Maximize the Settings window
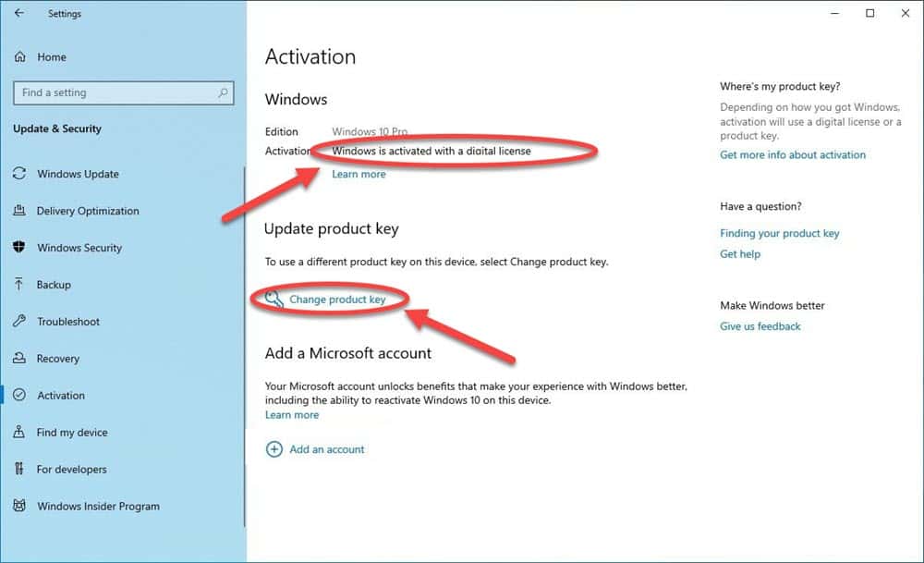Viewport: 924px width, 563px height. [869, 13]
